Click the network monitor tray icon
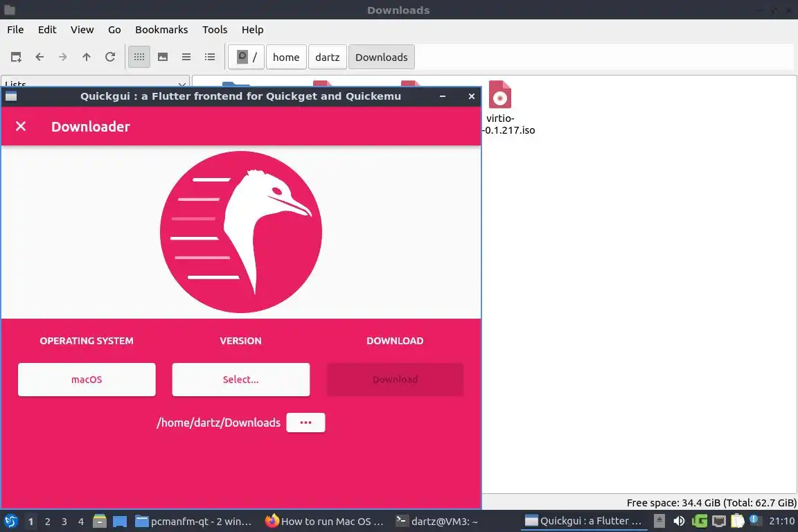This screenshot has height=532, width=798. coord(718,521)
